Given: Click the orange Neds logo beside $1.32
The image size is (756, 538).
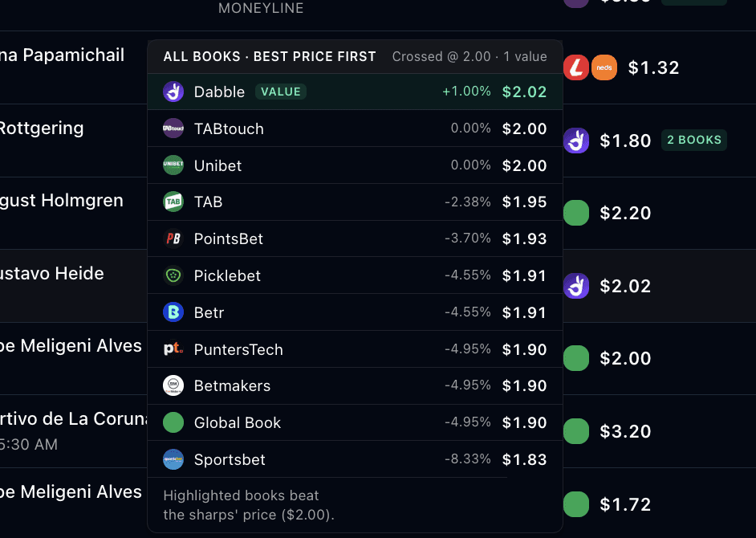Looking at the screenshot, I should [604, 67].
